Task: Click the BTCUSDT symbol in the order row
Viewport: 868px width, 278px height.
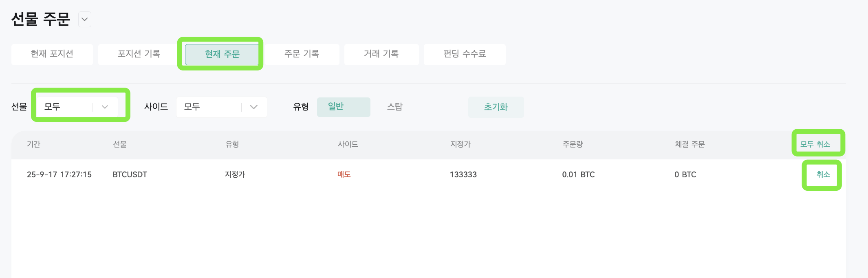Action: click(x=130, y=174)
